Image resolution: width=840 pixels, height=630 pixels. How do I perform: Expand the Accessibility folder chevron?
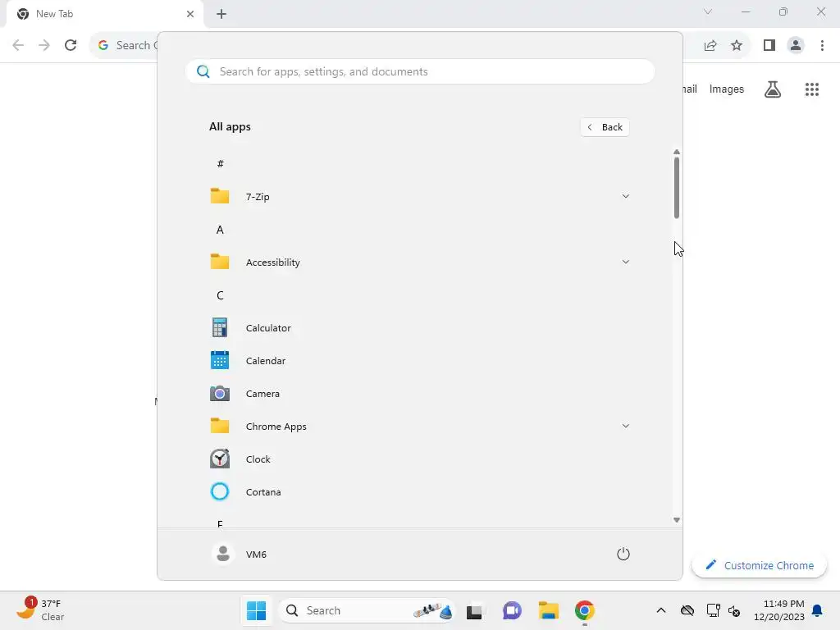(x=625, y=262)
